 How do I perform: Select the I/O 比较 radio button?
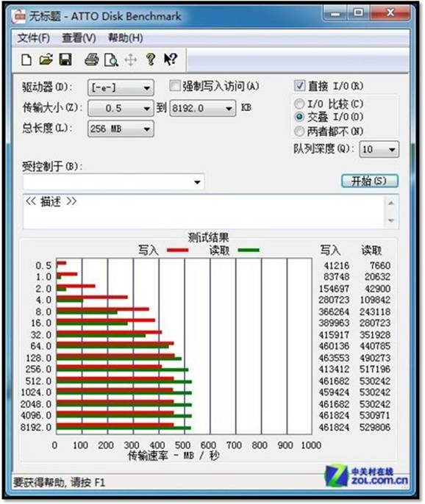(x=299, y=104)
